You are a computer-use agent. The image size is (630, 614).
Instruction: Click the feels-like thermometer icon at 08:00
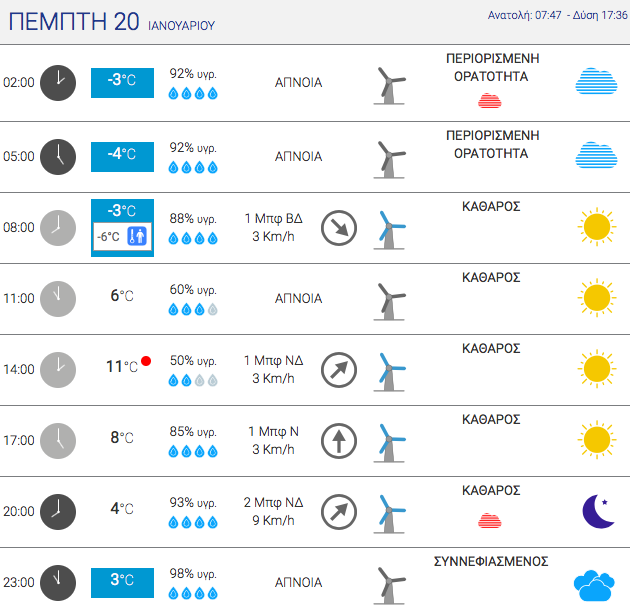pyautogui.click(x=137, y=236)
